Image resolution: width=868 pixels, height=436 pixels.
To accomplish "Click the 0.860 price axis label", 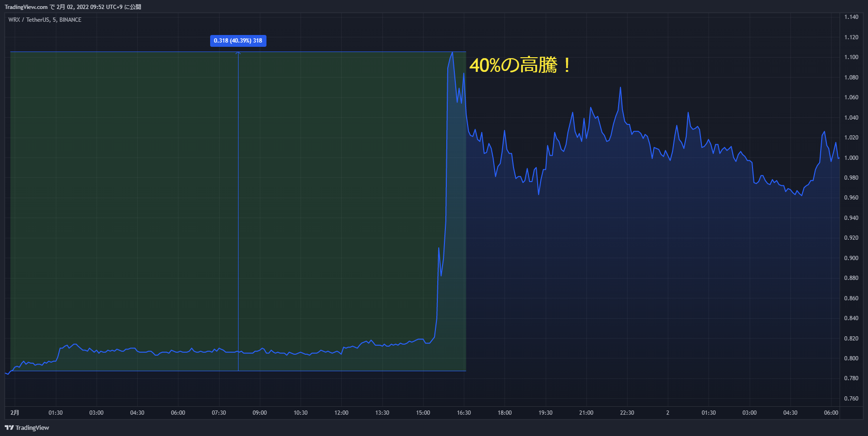I will pyautogui.click(x=851, y=298).
